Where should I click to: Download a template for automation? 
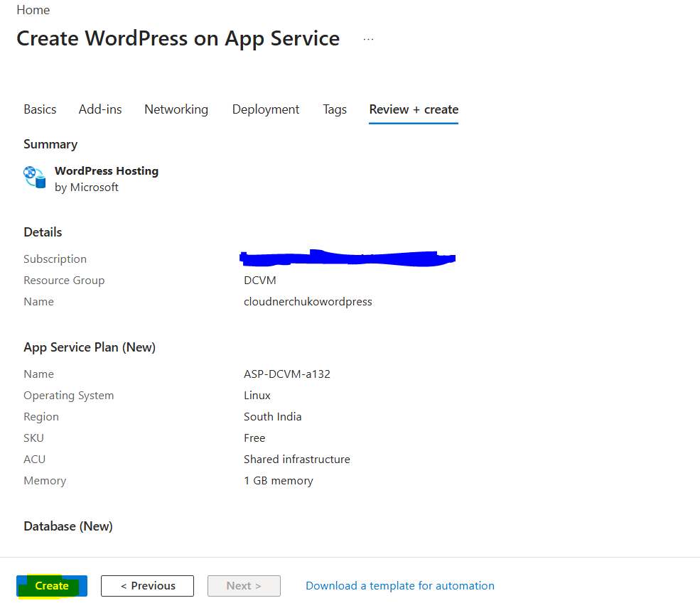(x=400, y=586)
